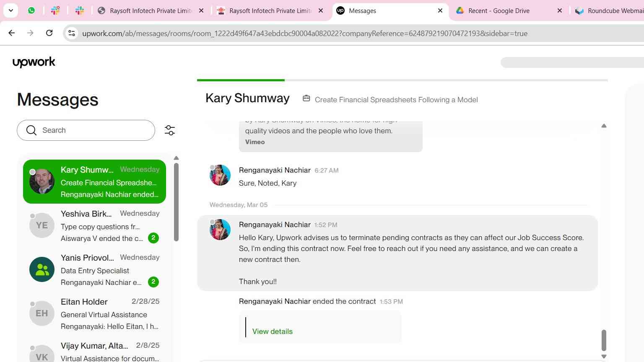Click unread badge on Yanis Priovol chat
This screenshot has width=644, height=362.
click(153, 282)
